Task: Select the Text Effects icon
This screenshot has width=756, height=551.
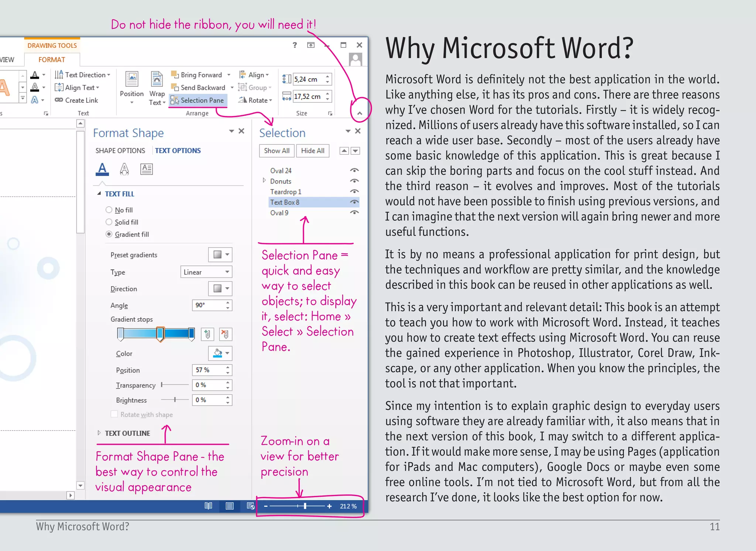Action: (124, 169)
